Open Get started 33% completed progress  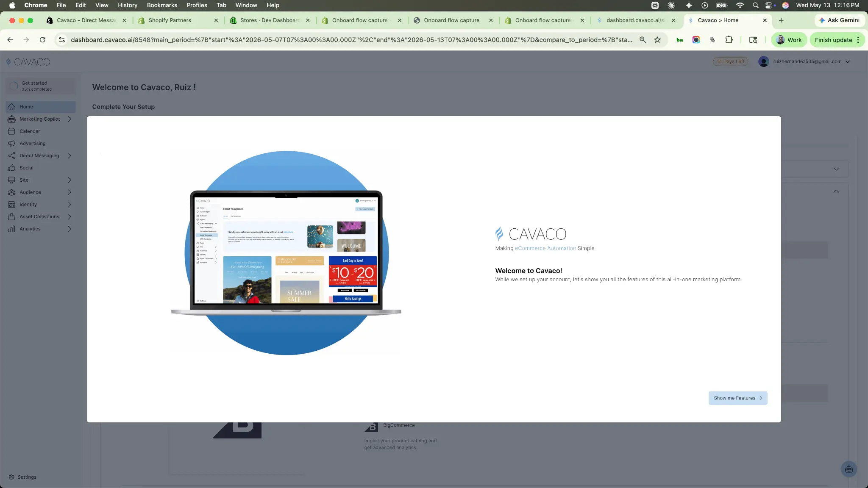[x=41, y=86]
